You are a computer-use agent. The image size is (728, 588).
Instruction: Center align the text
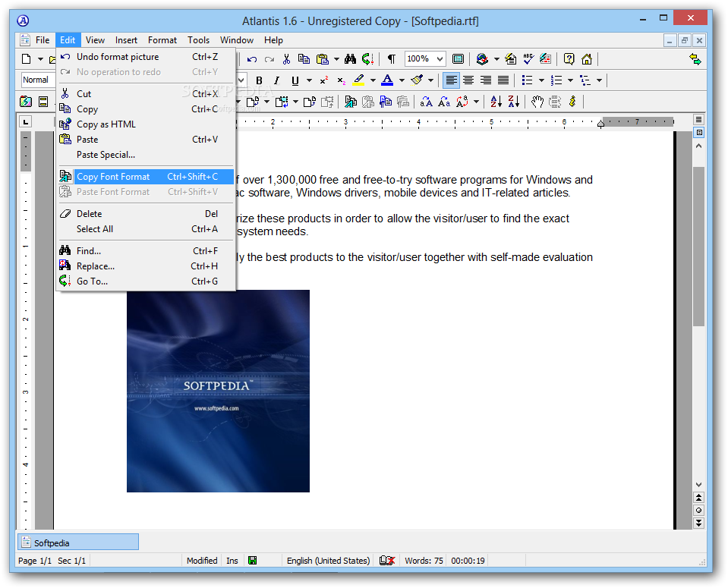(x=468, y=80)
